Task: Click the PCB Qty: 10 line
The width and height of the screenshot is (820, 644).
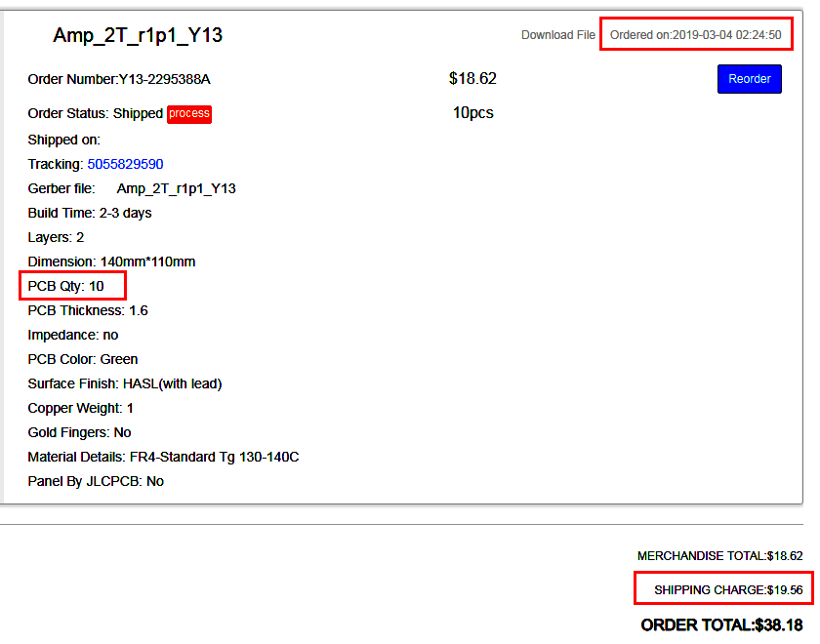Action: (66, 287)
